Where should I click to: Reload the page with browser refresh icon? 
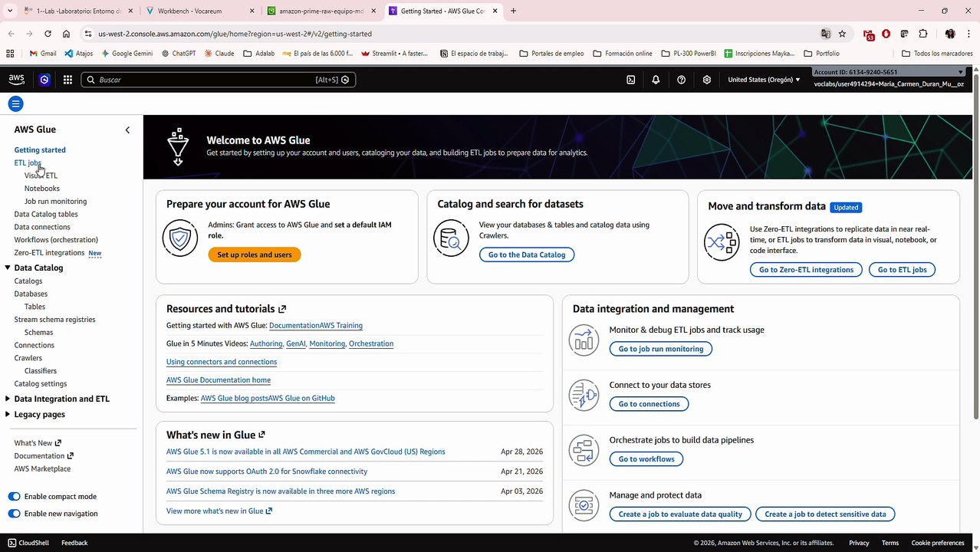pos(48,34)
